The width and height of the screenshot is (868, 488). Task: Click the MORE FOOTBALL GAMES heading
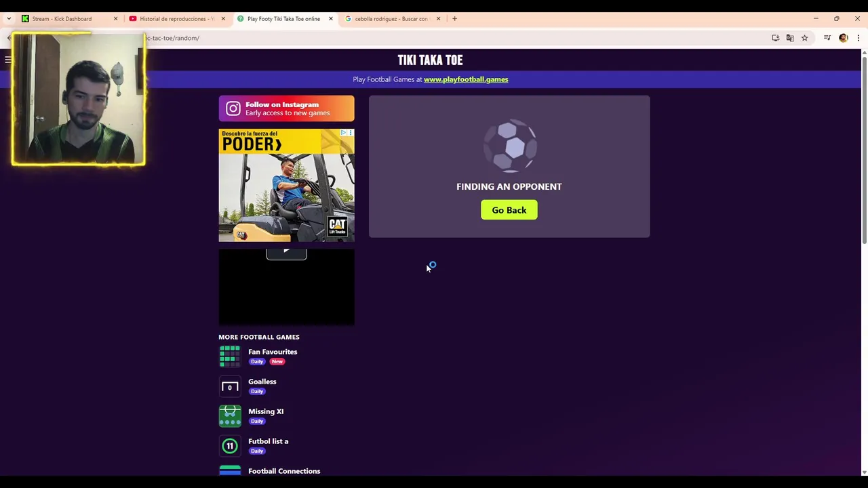pos(259,337)
